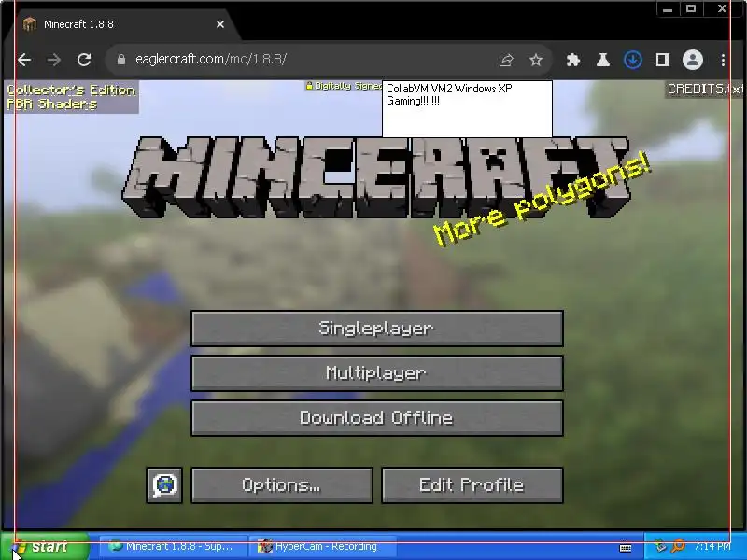Close the Minecraft 1.8.8 tab
747x560 pixels.
pyautogui.click(x=220, y=24)
